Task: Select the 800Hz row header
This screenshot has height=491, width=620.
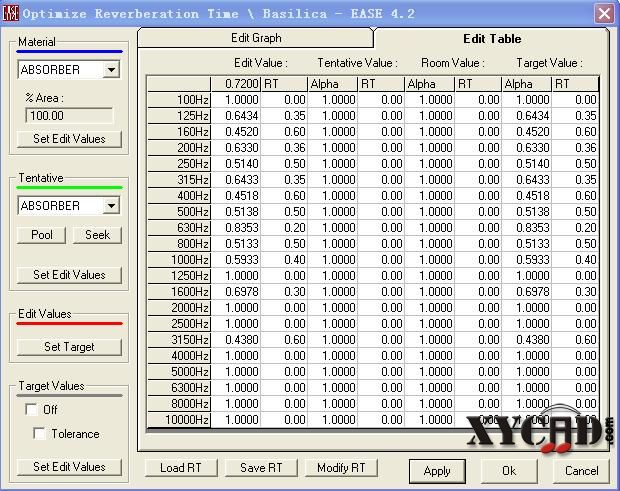Action: pyautogui.click(x=179, y=244)
